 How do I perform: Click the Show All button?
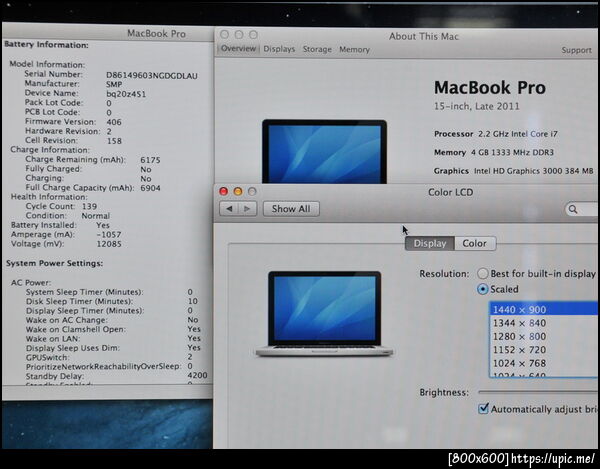pos(291,209)
